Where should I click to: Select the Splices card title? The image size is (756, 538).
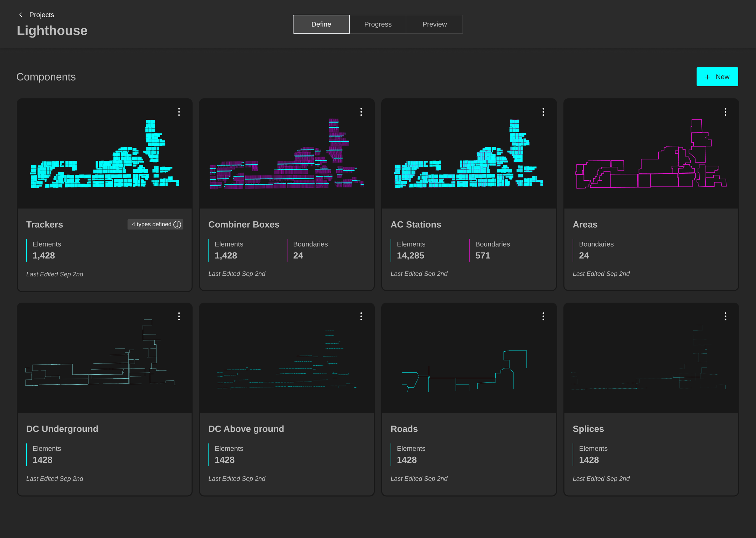pyautogui.click(x=588, y=429)
